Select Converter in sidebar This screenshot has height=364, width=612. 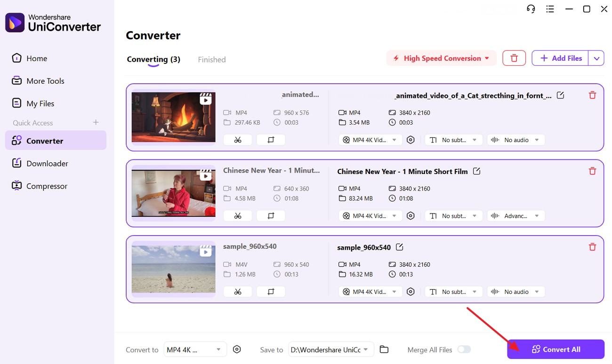pos(56,141)
